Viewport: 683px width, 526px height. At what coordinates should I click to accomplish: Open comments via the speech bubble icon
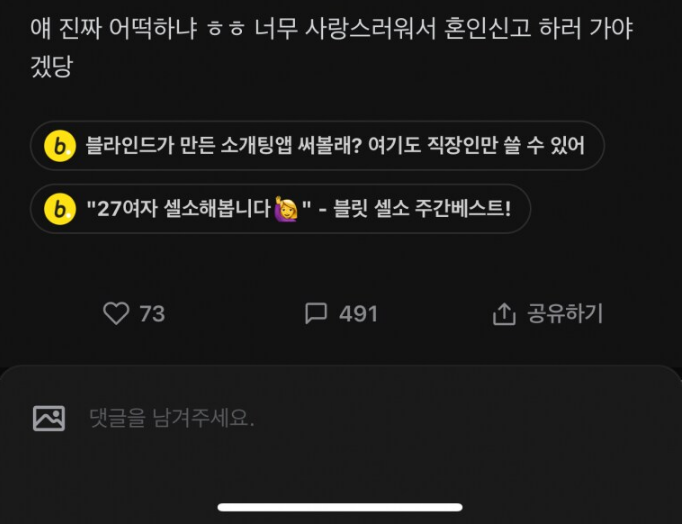(x=316, y=314)
